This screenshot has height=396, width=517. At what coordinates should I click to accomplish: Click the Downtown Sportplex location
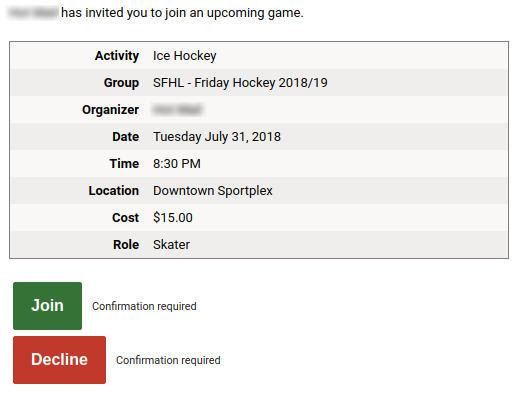pos(213,191)
